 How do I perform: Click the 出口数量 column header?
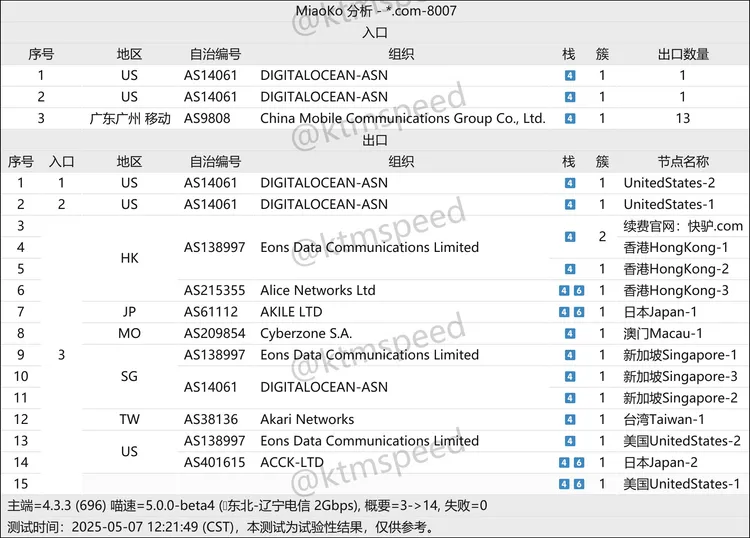click(683, 54)
